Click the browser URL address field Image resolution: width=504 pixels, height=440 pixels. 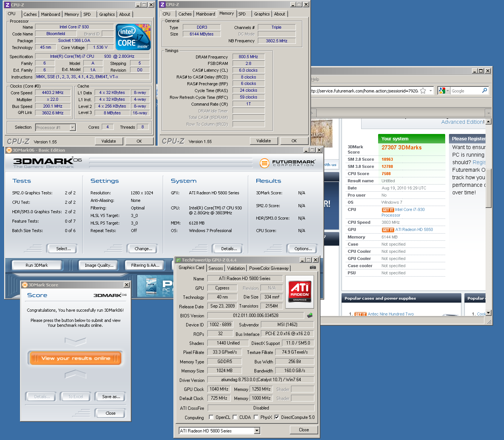click(x=365, y=91)
